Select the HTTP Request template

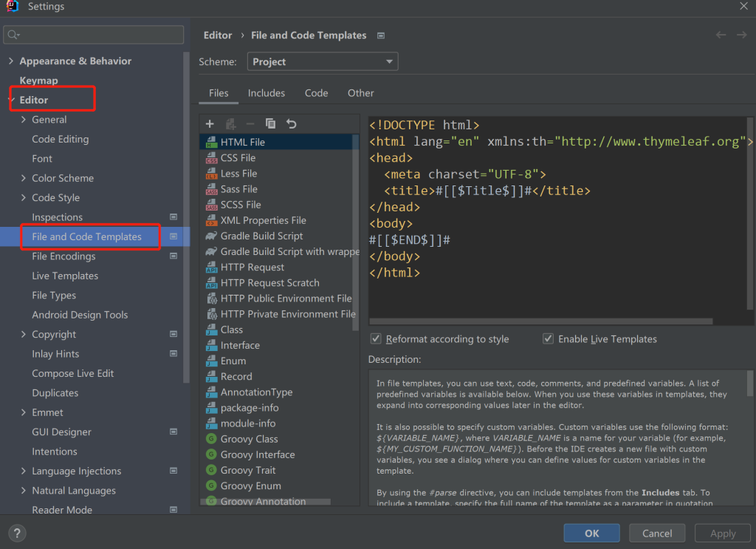tap(252, 267)
